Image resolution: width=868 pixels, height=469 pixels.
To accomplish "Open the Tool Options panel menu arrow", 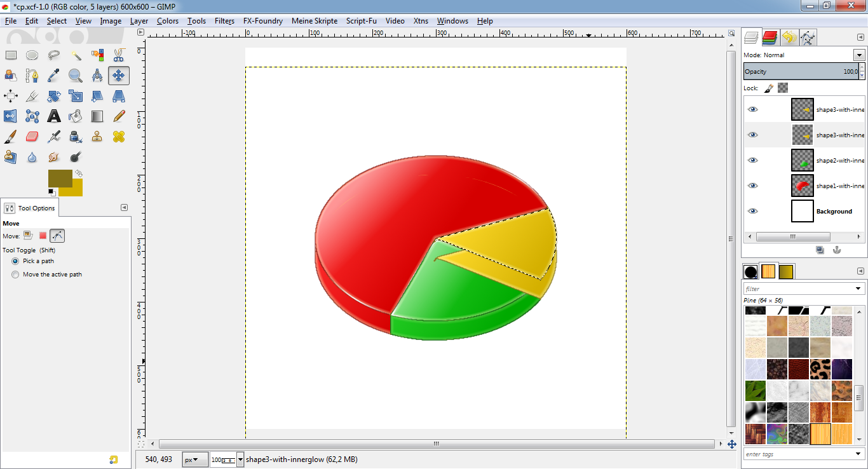I will [x=124, y=207].
